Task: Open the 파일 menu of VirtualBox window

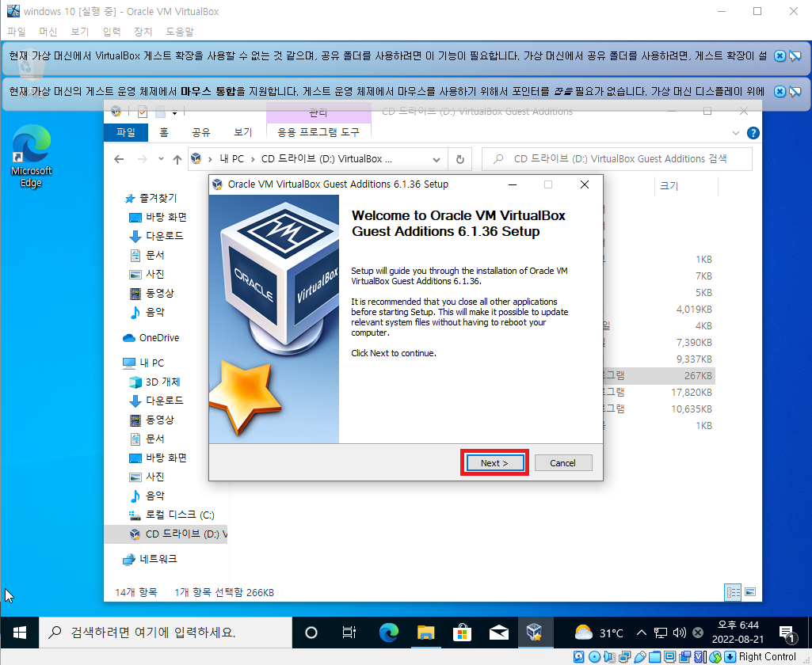Action: [17, 32]
